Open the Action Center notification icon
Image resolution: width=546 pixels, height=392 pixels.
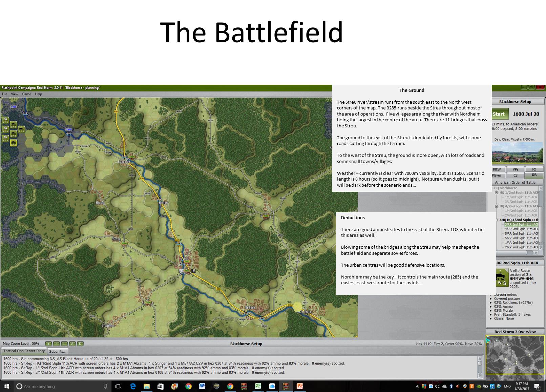click(x=537, y=386)
